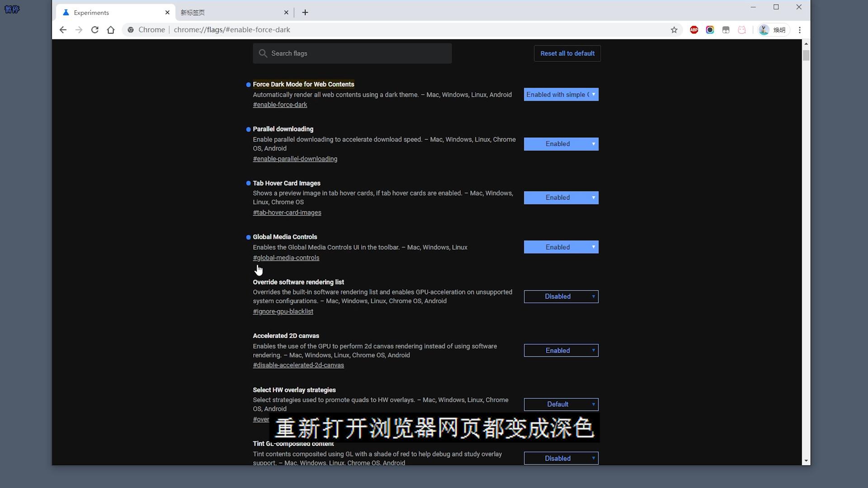Go to homepage using the home icon
The width and height of the screenshot is (868, 488).
pyautogui.click(x=111, y=29)
